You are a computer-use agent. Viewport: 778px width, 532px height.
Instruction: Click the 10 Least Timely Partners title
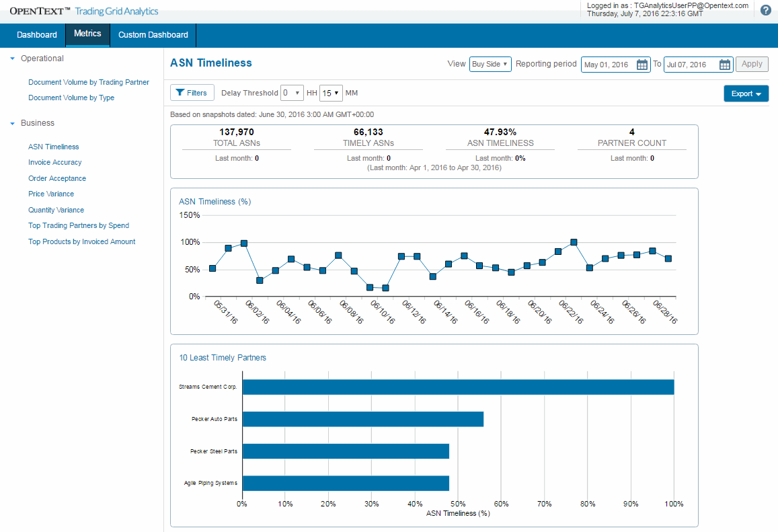pos(223,358)
